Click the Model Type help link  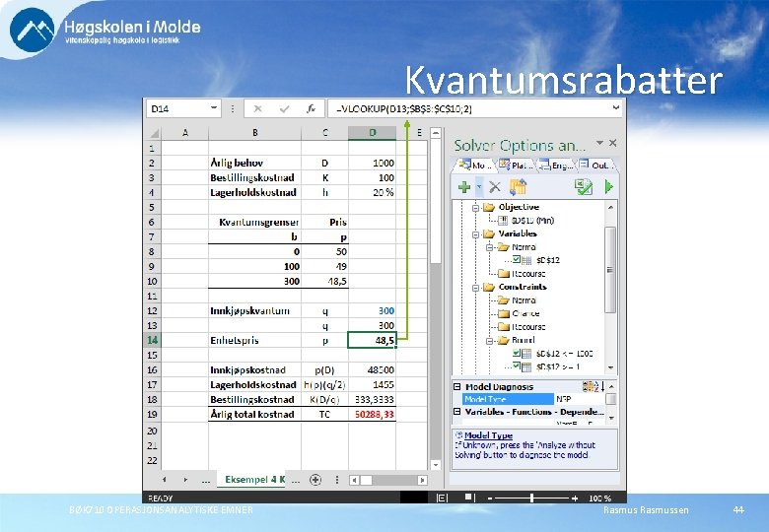[488, 435]
